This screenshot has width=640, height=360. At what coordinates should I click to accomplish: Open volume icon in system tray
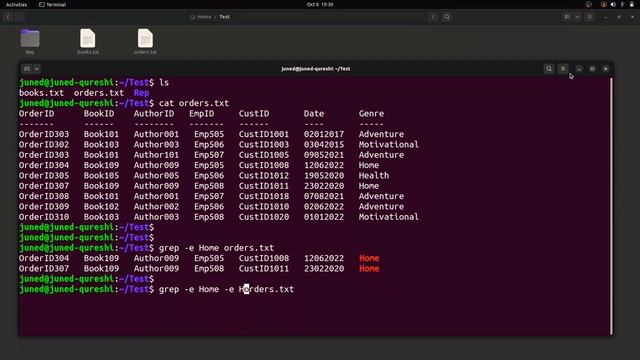pyautogui.click(x=613, y=4)
